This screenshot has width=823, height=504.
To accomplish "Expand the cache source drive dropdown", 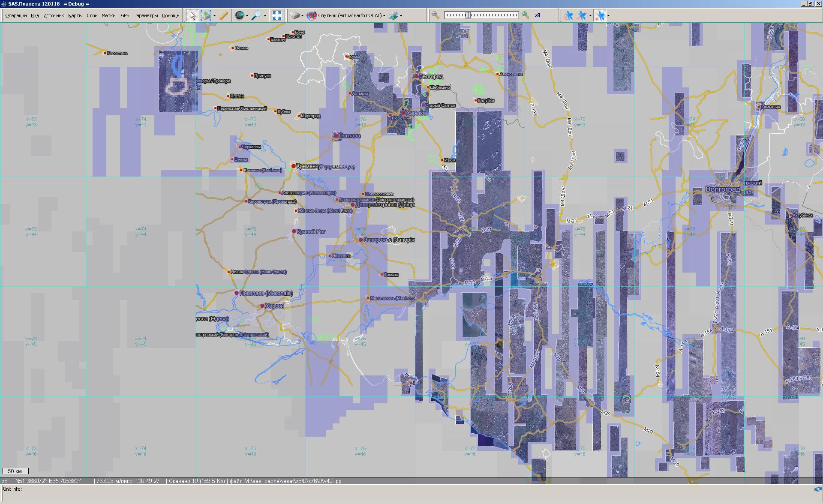I will pos(302,16).
